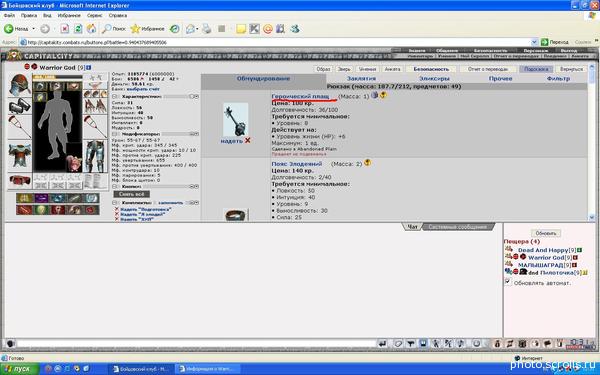
Task: Toggle the Обновлять автомат. checkbox
Action: [x=508, y=282]
